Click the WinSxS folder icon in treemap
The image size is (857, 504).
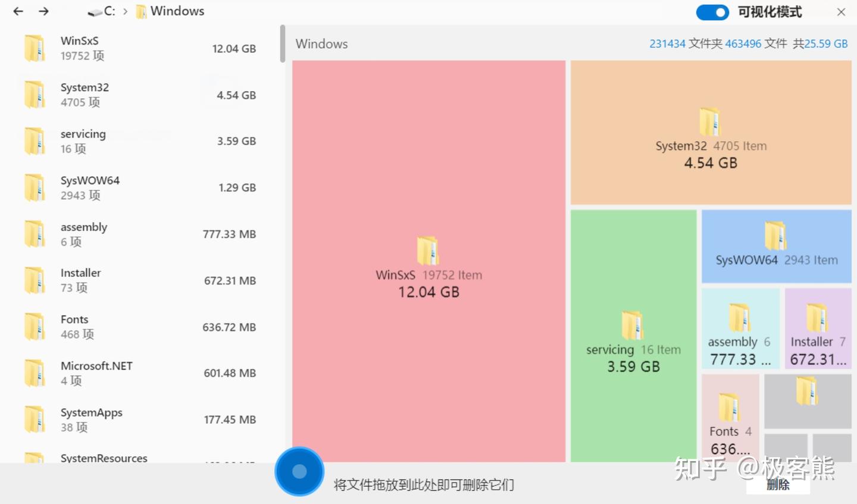428,251
